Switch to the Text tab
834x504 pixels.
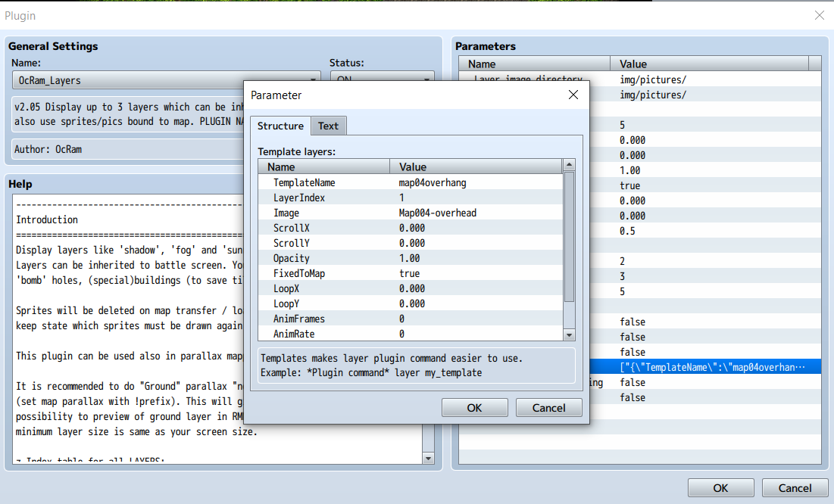pyautogui.click(x=328, y=126)
